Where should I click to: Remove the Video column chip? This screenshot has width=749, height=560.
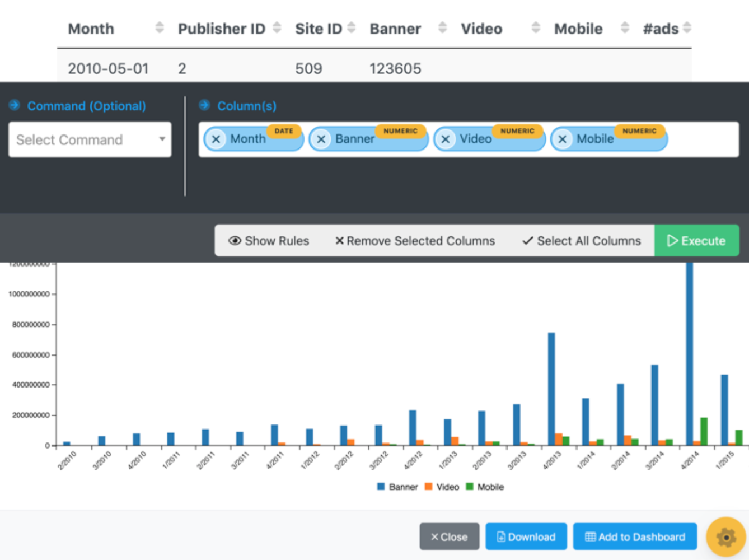coord(446,139)
